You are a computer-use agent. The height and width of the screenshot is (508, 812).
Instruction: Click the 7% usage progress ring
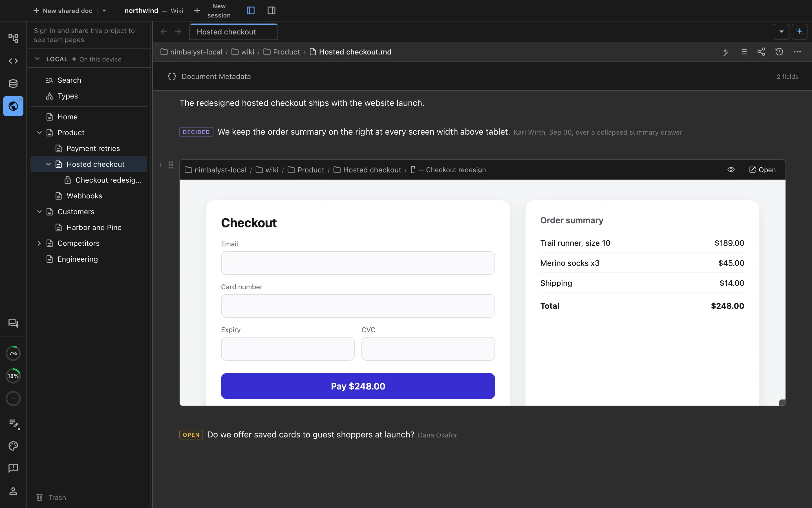[13, 353]
